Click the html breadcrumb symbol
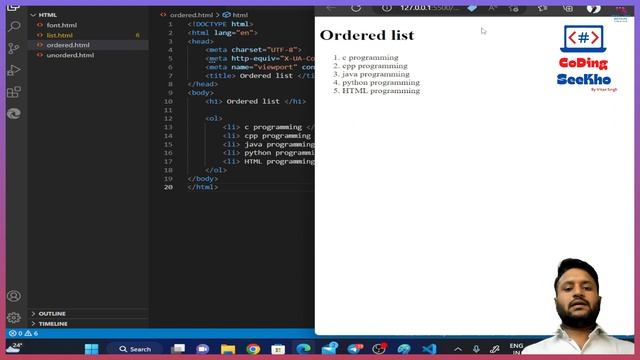 pos(236,15)
